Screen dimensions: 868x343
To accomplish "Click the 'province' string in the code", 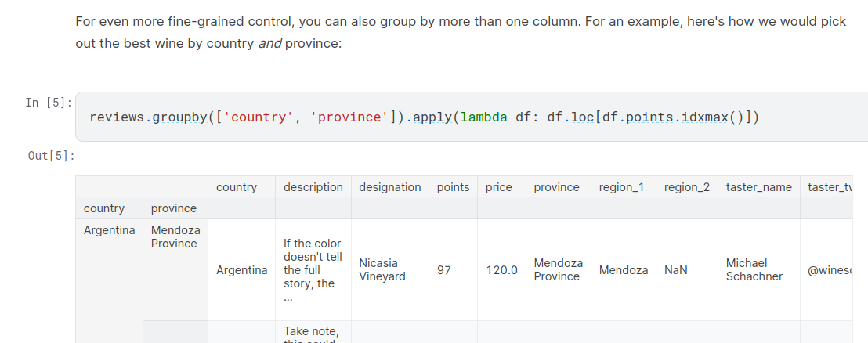I will [348, 117].
